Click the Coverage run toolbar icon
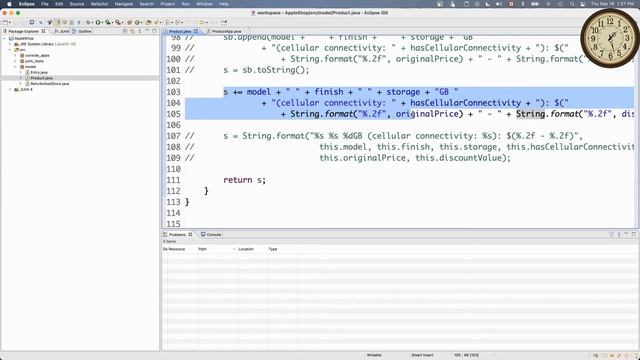Image resolution: width=640 pixels, height=360 pixels. pyautogui.click(x=108, y=22)
